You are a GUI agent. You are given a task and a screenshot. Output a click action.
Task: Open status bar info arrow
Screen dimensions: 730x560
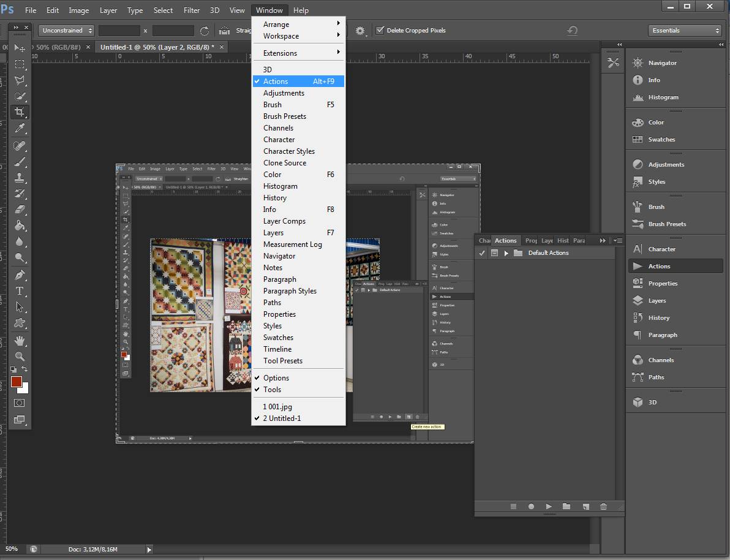coord(149,550)
